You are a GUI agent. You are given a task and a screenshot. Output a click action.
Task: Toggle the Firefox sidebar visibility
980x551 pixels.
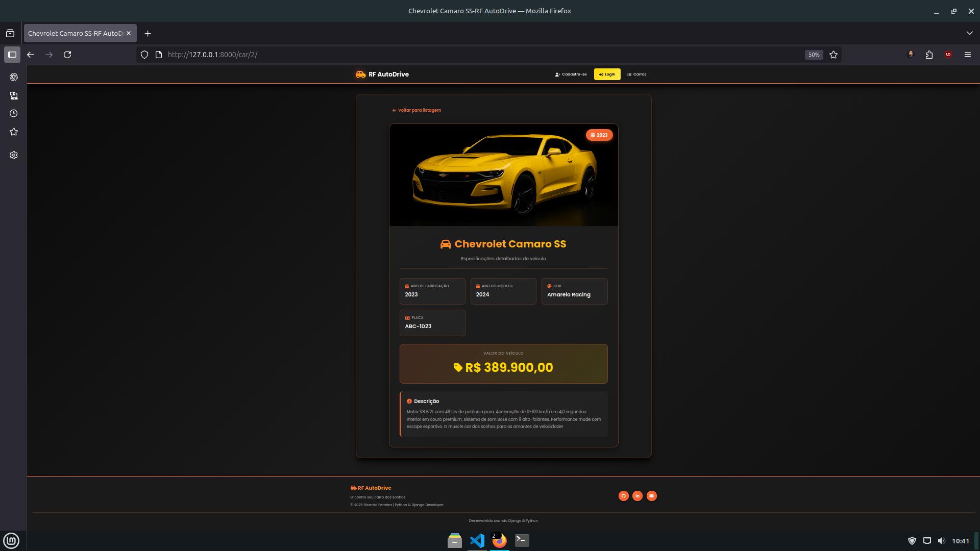(x=12, y=55)
